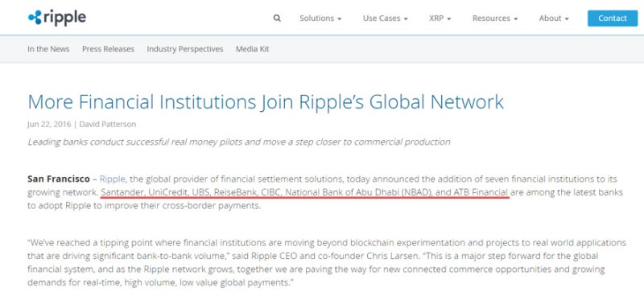Viewport: 644px width, 296px height.
Task: Click the article headline about Financial Institutions
Action: pos(266,102)
